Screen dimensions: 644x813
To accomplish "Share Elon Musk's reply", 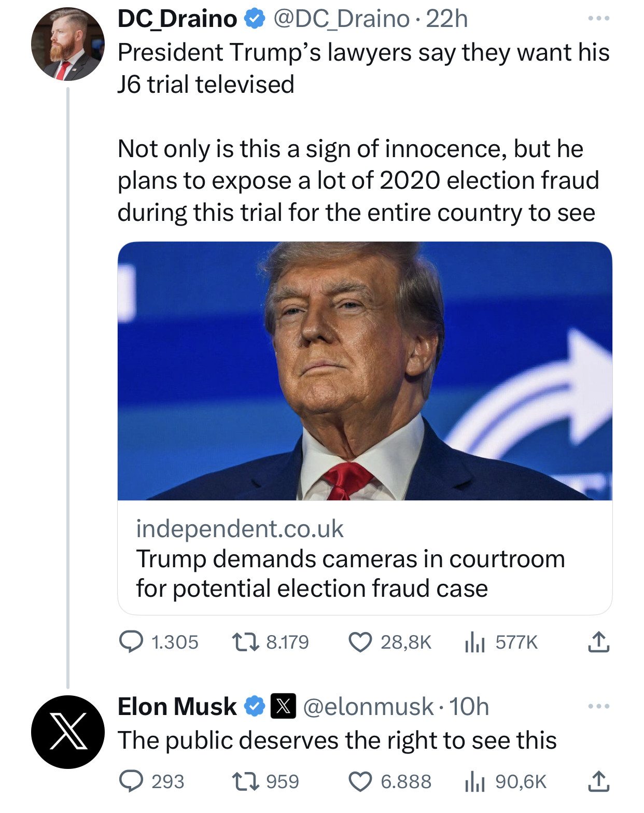I will 598,781.
